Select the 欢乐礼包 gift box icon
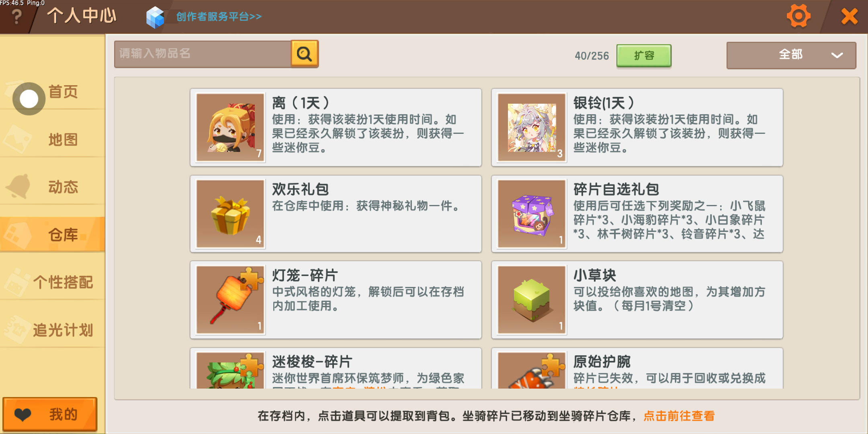 [x=230, y=214]
